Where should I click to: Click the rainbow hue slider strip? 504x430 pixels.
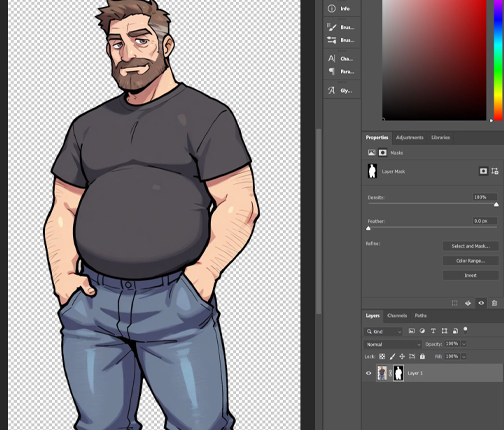point(498,60)
